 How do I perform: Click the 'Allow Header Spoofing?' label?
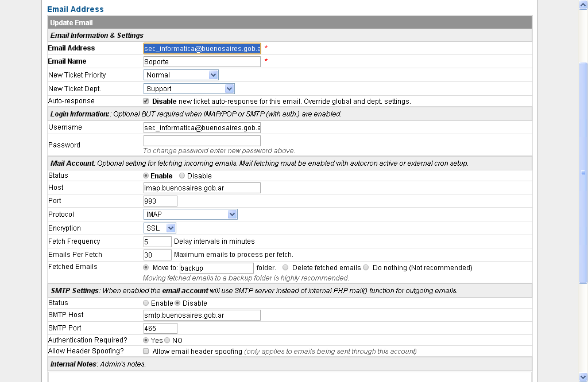[86, 351]
